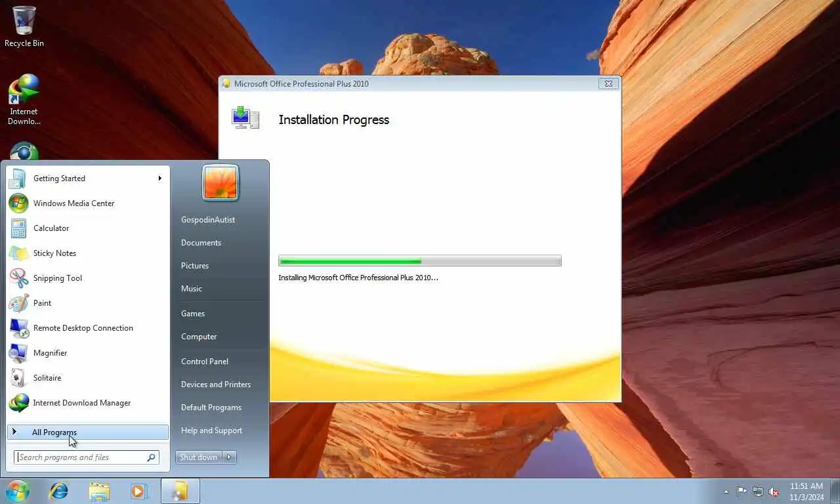The width and height of the screenshot is (840, 504).
Task: Click the muted volume tray icon
Action: click(774, 492)
